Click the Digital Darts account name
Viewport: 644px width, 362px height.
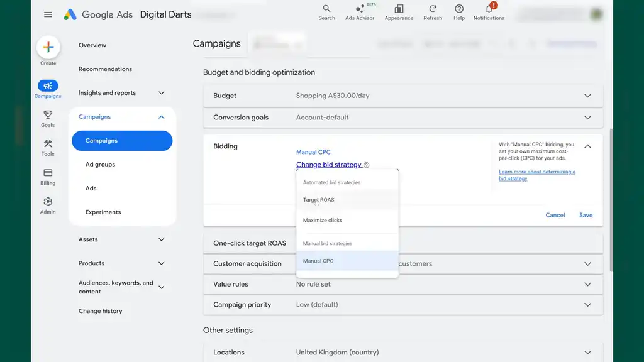pos(165,14)
